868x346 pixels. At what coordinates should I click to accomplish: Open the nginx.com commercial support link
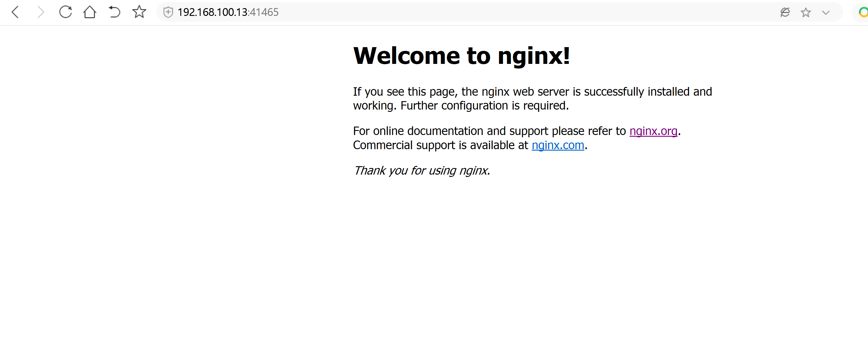(558, 145)
